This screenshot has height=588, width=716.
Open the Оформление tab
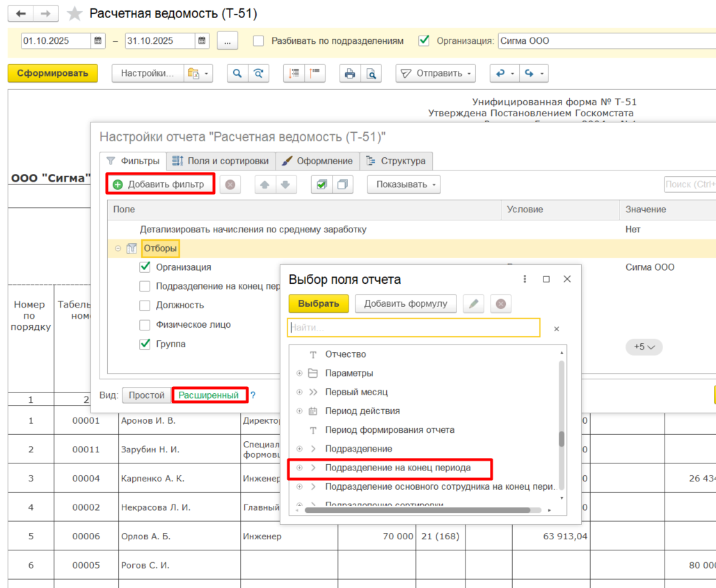pyautogui.click(x=318, y=161)
